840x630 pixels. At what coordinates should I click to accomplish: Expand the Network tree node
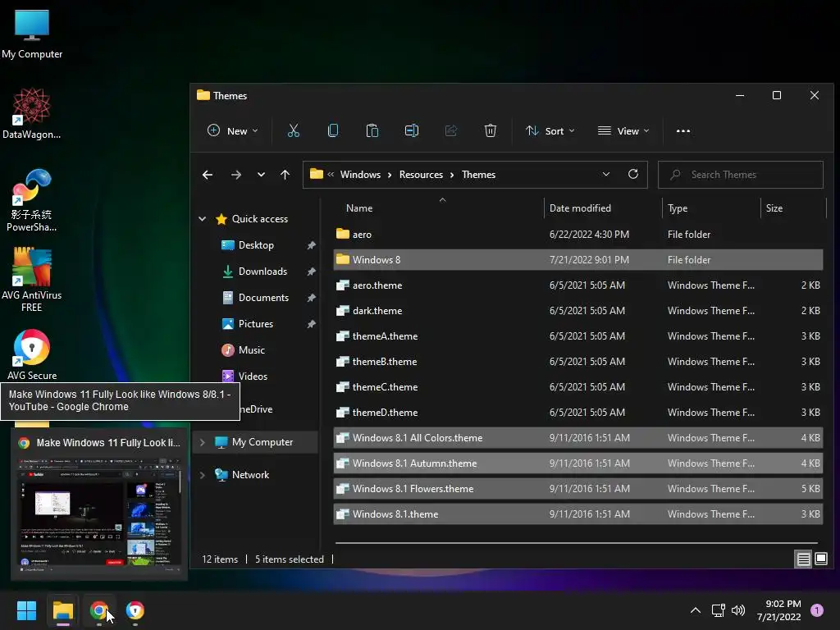click(x=203, y=475)
